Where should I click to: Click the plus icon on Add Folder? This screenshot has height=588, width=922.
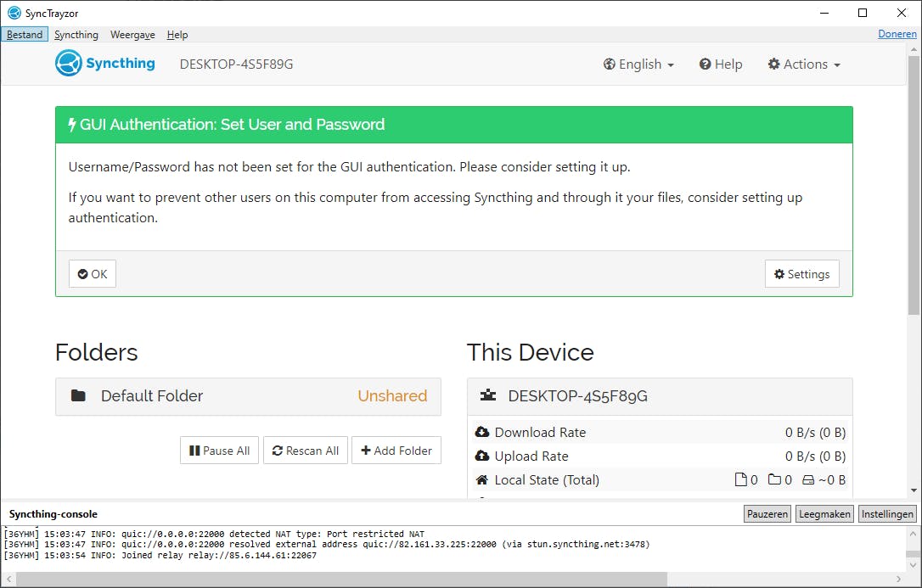(x=366, y=450)
